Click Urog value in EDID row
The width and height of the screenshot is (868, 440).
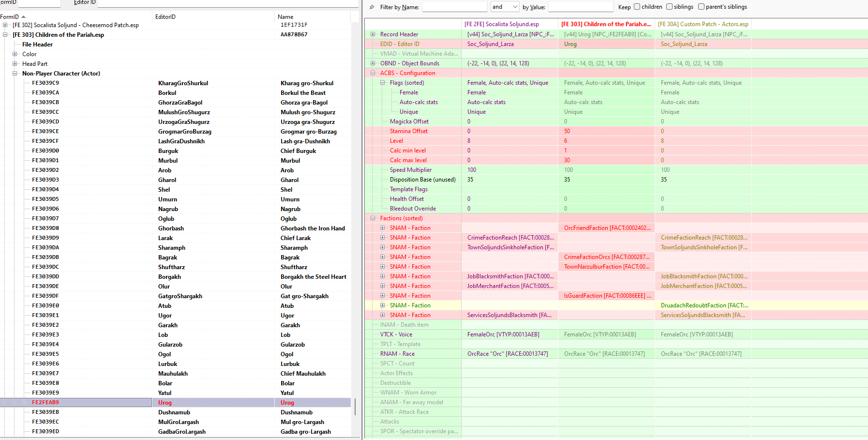tap(570, 44)
